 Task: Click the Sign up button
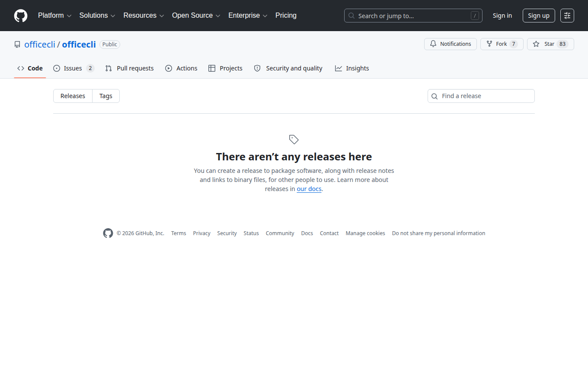tap(539, 16)
